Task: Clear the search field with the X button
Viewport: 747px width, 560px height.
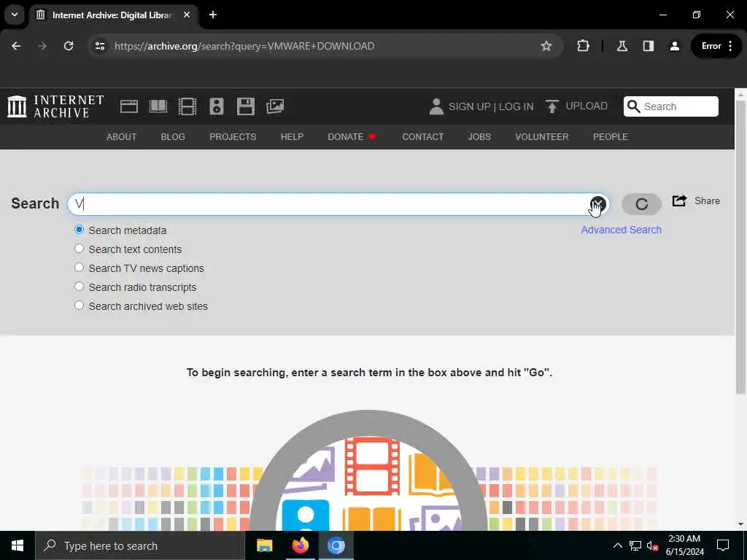Action: pyautogui.click(x=598, y=204)
